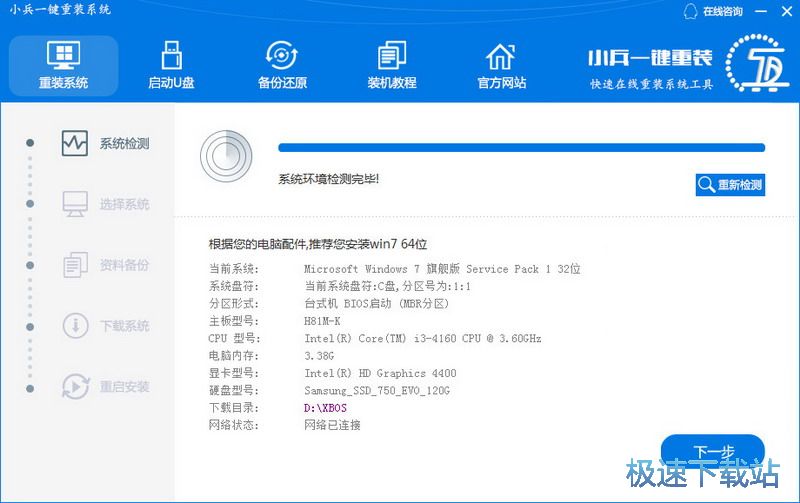The height and width of the screenshot is (503, 800).
Task: Click the 重启安装 restart icon
Action: pos(75,387)
